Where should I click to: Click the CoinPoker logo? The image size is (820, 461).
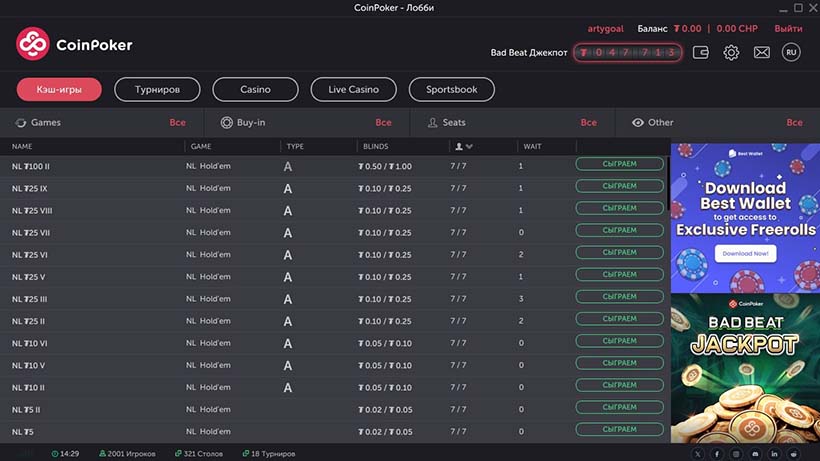point(74,44)
